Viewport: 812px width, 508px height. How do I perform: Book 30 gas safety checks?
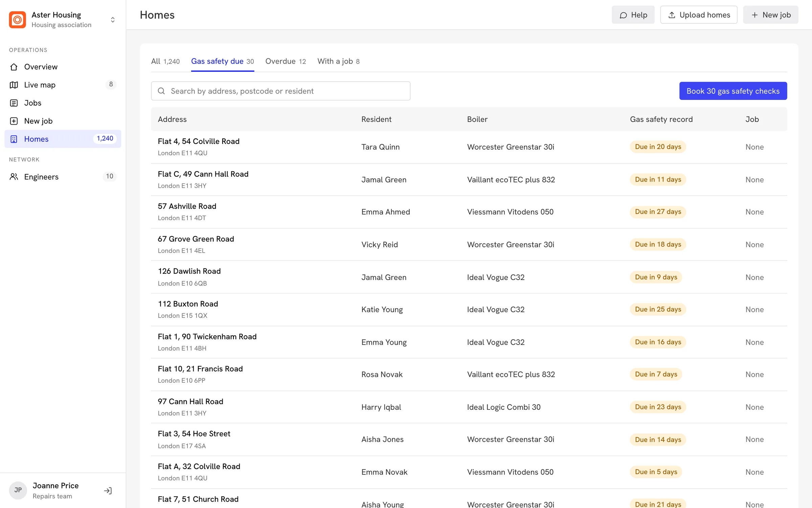[x=733, y=91]
